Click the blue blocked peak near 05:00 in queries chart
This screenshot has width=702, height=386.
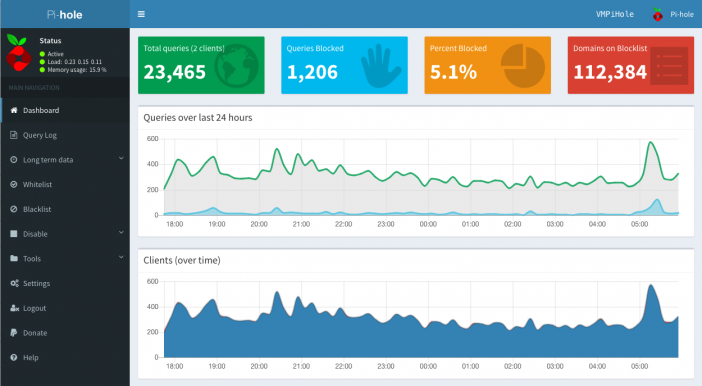pyautogui.click(x=657, y=200)
